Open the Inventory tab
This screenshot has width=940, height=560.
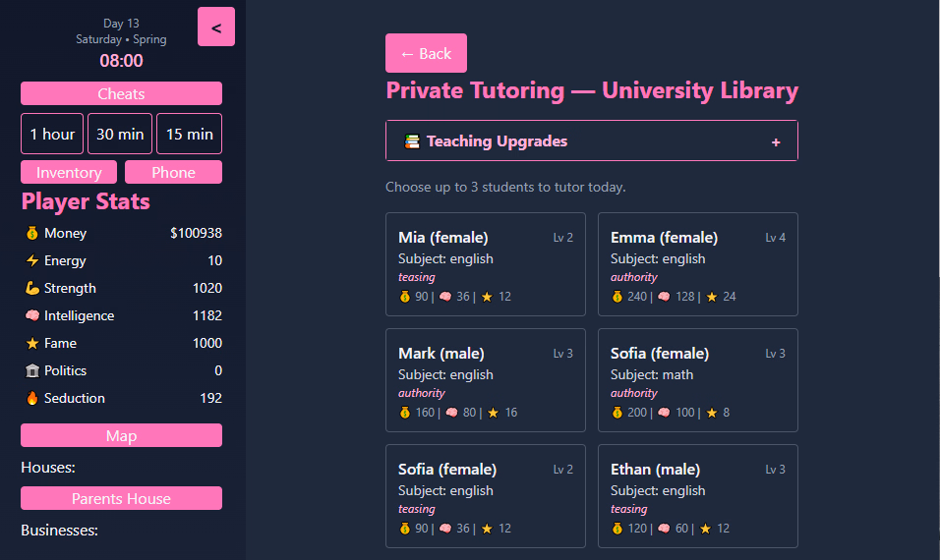69,173
